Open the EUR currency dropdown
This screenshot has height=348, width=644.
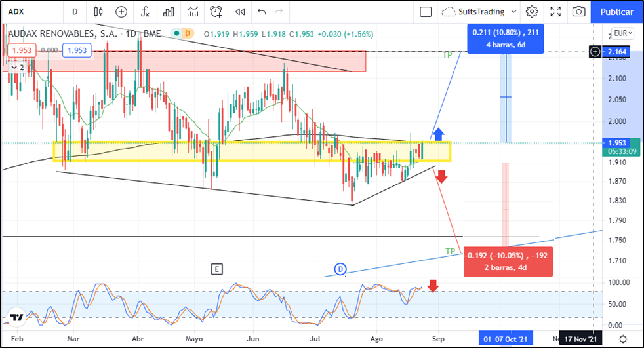(622, 34)
